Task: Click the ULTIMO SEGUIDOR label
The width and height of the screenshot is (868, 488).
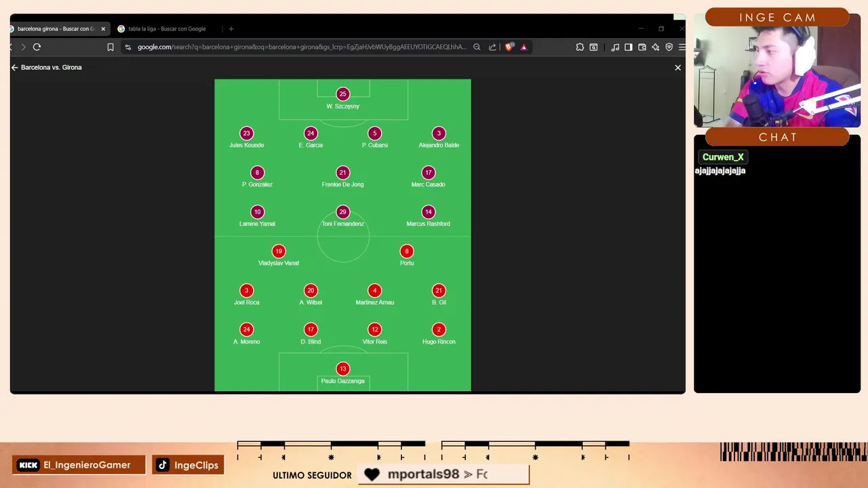Action: click(x=312, y=475)
